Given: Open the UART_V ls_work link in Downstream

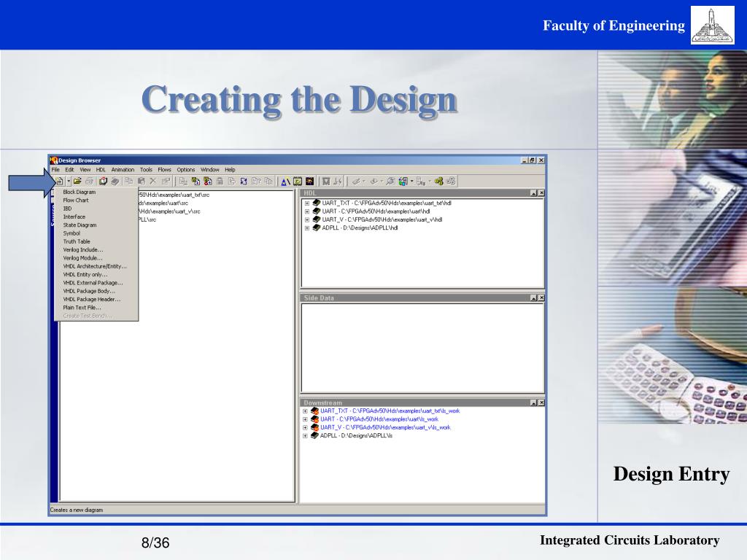Looking at the screenshot, I should tap(387, 427).
